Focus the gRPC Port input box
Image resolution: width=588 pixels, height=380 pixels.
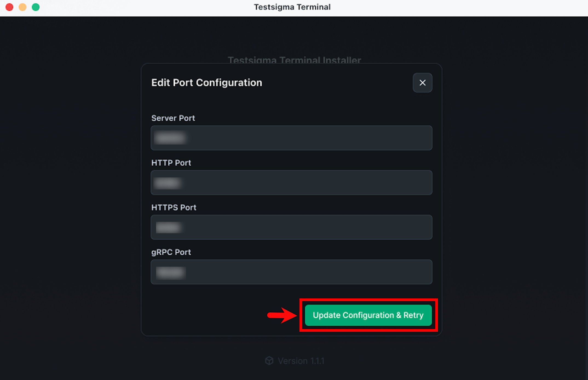click(x=291, y=272)
